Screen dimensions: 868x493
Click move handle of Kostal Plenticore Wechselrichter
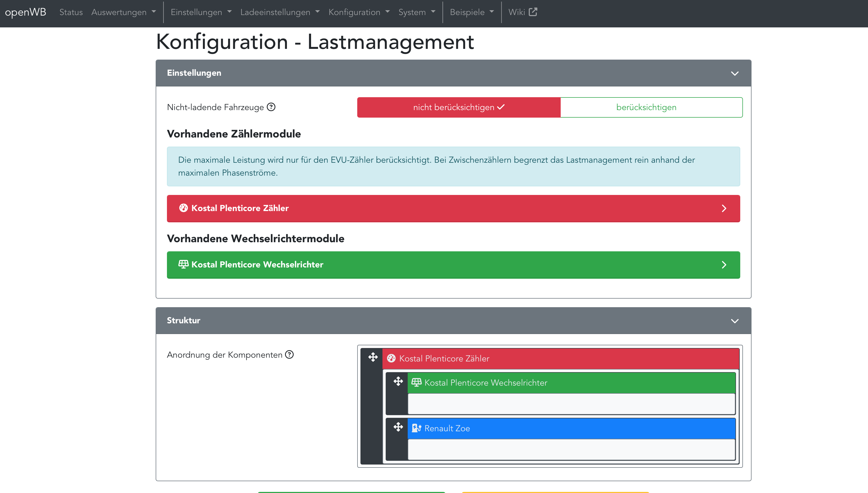click(398, 382)
